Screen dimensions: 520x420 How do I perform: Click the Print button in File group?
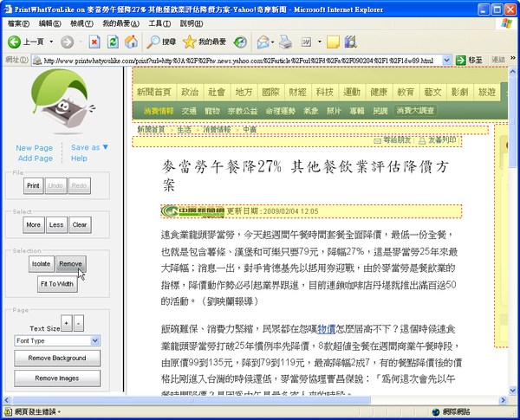[33, 185]
